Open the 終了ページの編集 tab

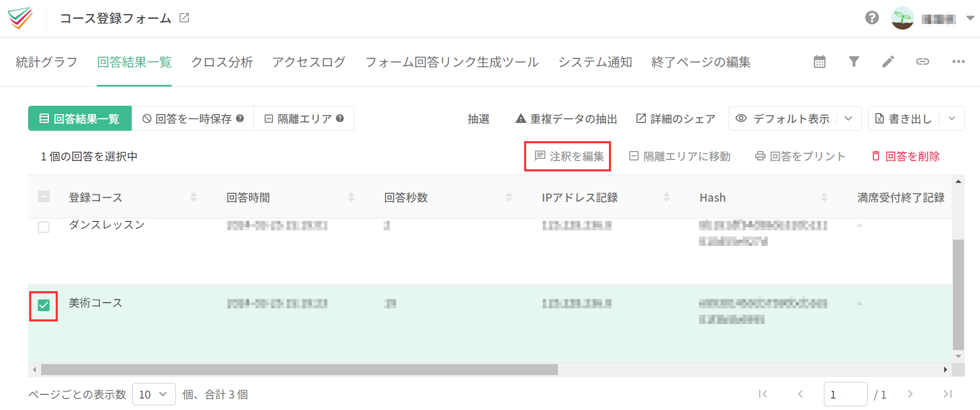click(x=701, y=62)
